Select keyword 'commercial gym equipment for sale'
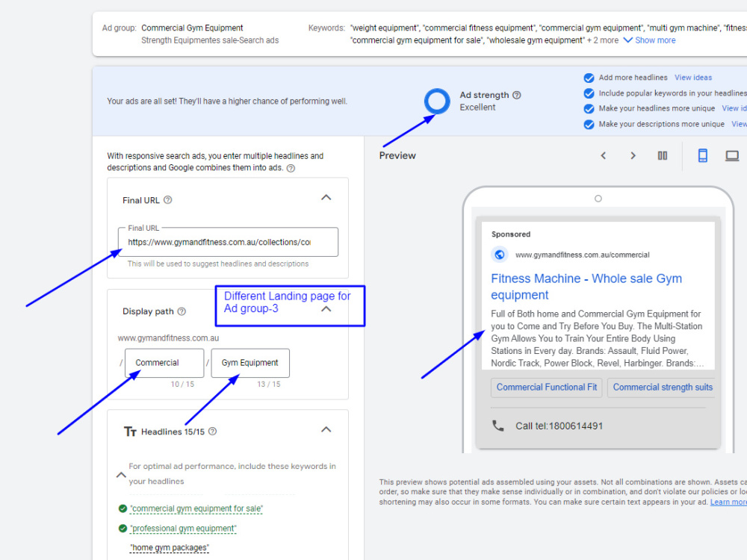 pos(196,508)
